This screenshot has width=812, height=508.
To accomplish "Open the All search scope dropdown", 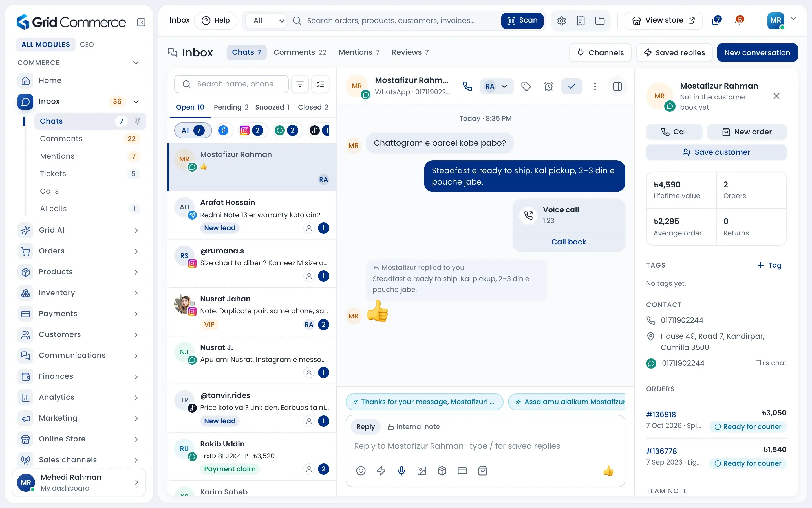I will pos(266,21).
